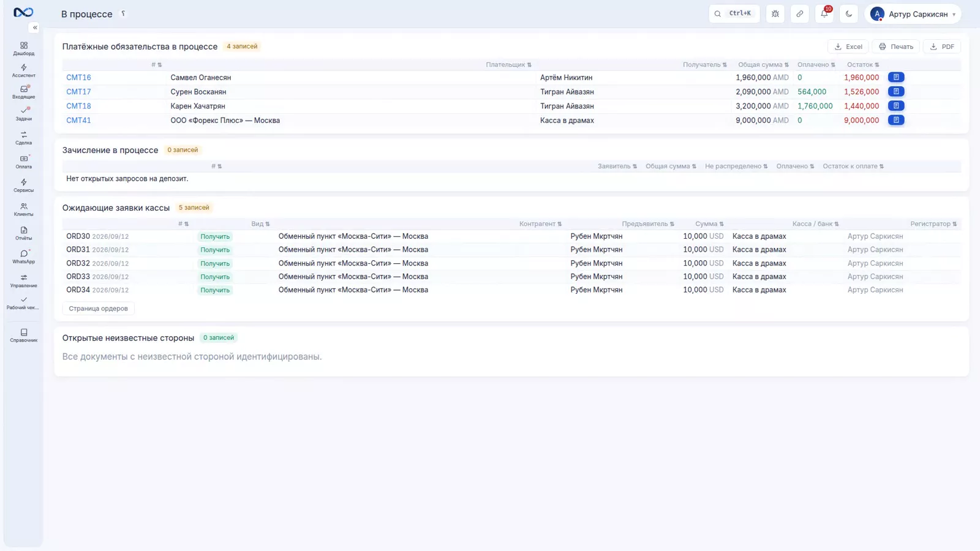Sort payments table by Остаток column

click(863, 65)
